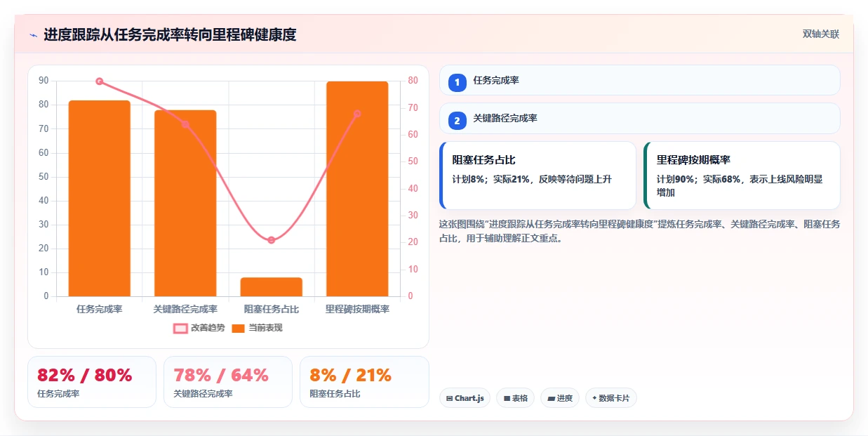Select the 里程碑按期概率 info card
This screenshot has height=436, width=868.
tap(742, 176)
